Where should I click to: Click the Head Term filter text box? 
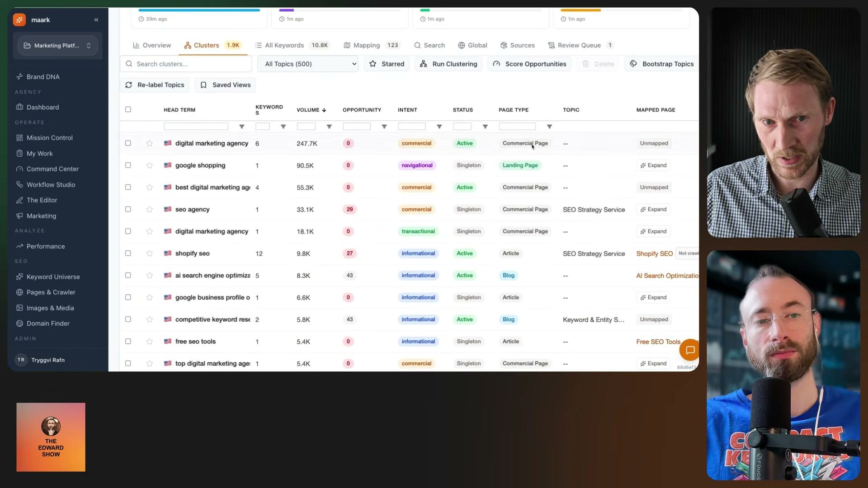(x=196, y=127)
